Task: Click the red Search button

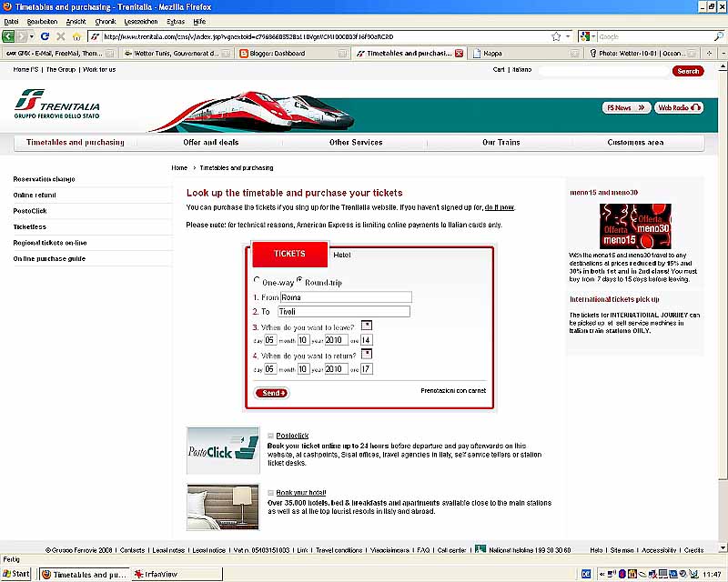Action: tap(688, 71)
